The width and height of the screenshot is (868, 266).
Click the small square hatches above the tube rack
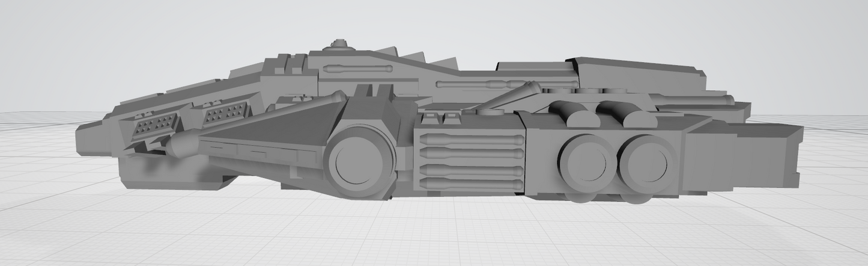click(442, 118)
